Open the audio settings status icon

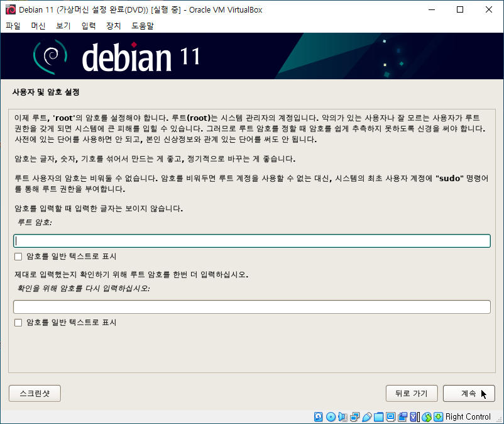point(342,417)
